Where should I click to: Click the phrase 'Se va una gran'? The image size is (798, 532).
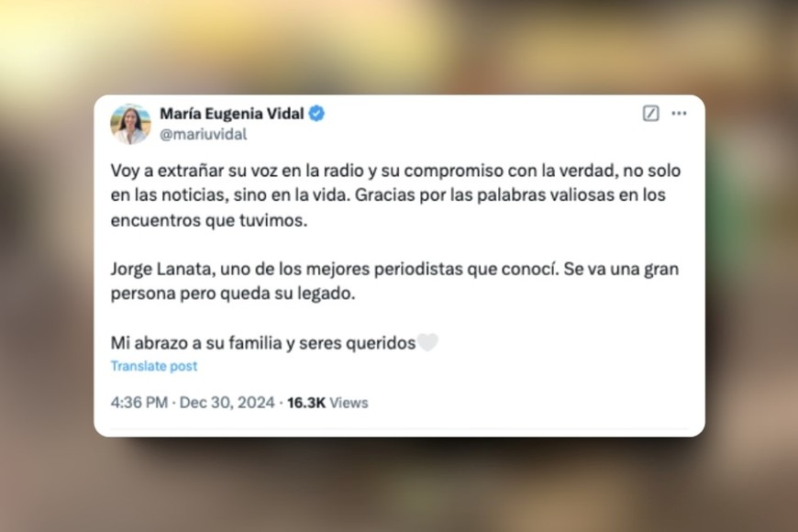tap(621, 270)
